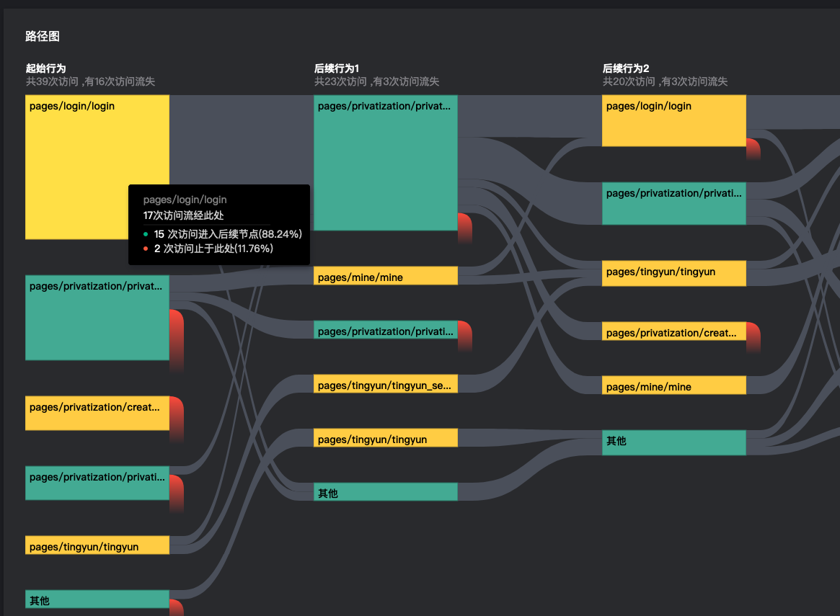Click the 后续行为1 column header
Viewport: 840px width, 616px height.
(x=337, y=68)
